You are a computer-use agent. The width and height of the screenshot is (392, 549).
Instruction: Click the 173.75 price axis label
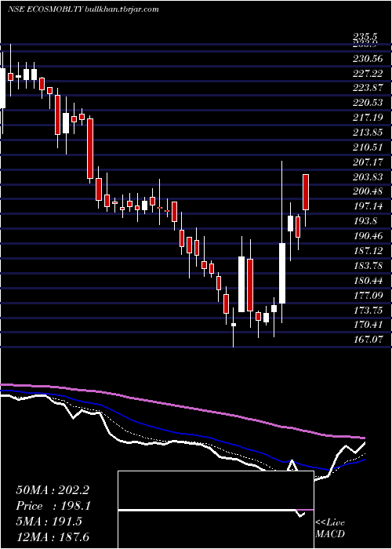tap(367, 311)
